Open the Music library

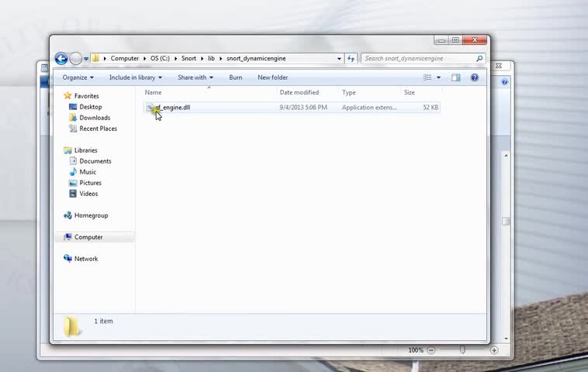(x=88, y=172)
